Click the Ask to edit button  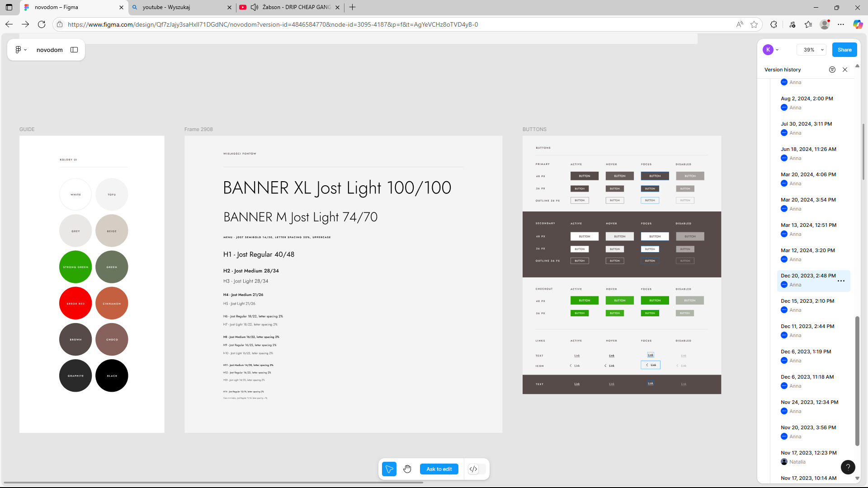click(439, 469)
